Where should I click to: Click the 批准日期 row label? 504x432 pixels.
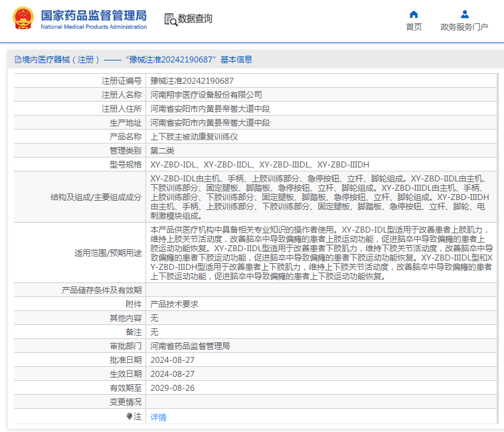(x=126, y=360)
